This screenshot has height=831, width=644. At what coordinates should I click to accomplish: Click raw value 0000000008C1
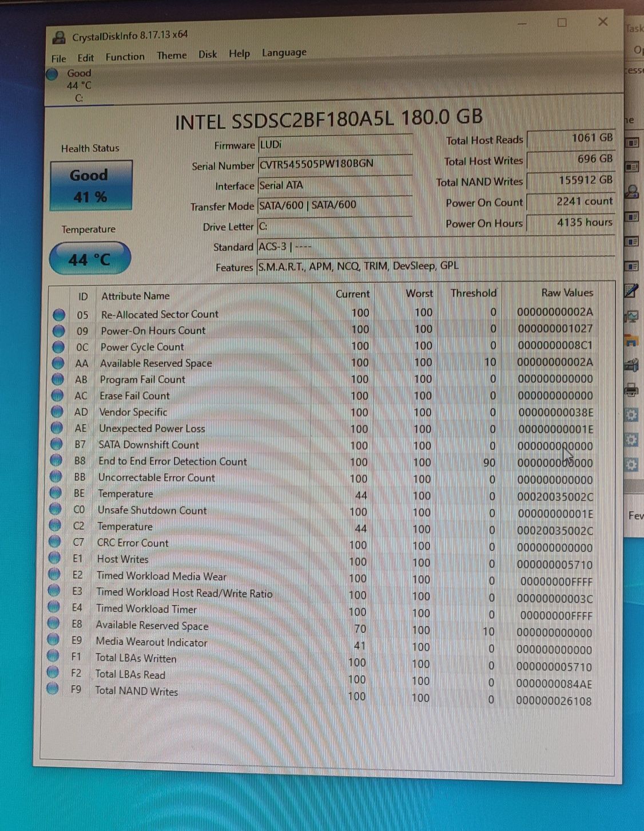555,345
